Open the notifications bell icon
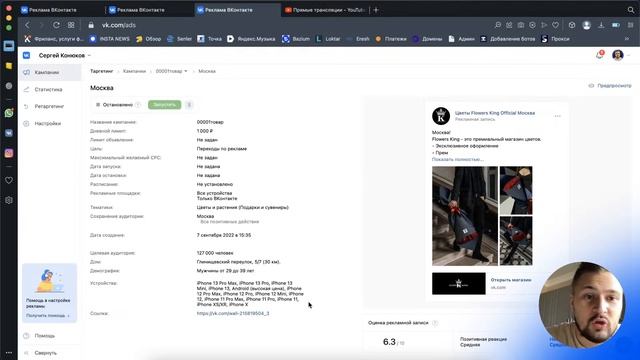640x360 pixels. coord(600,55)
